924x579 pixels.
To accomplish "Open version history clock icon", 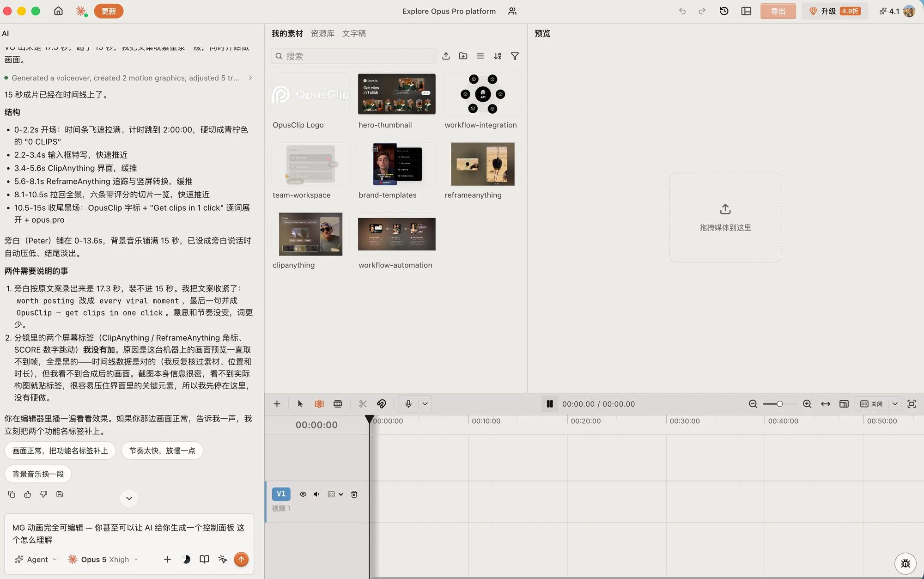I will (724, 11).
